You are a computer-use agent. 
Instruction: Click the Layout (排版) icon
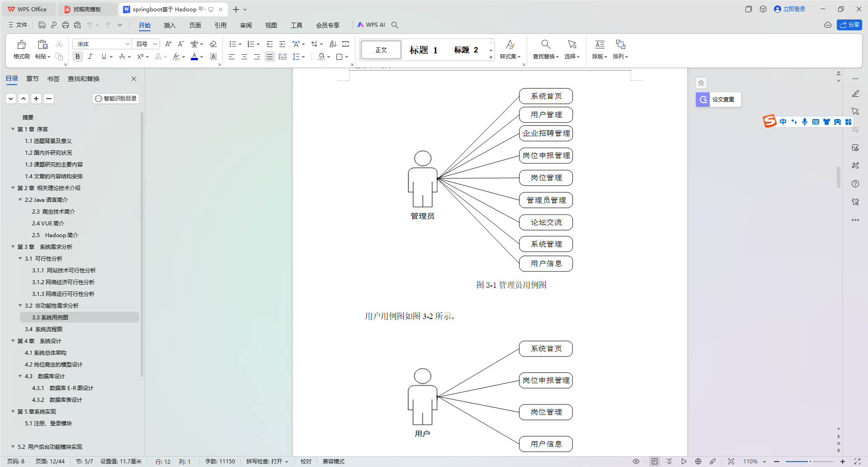[x=599, y=44]
